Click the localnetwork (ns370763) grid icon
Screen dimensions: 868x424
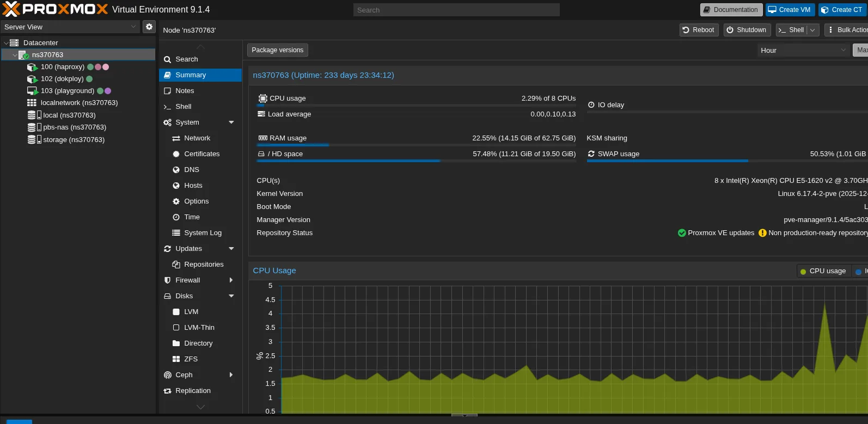(32, 103)
